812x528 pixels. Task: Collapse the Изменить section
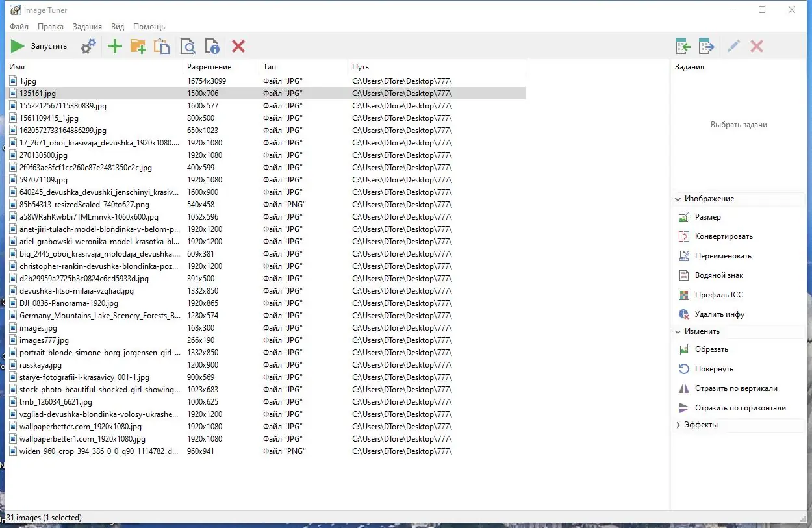click(x=678, y=331)
